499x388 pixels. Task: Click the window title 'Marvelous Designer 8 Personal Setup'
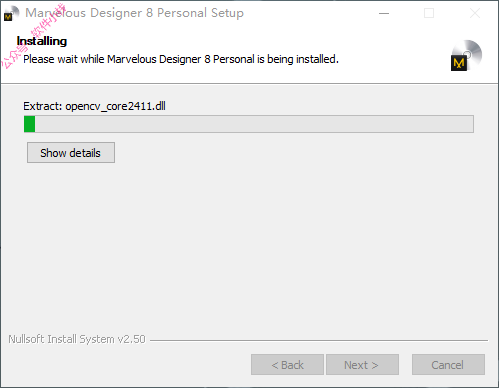(135, 13)
